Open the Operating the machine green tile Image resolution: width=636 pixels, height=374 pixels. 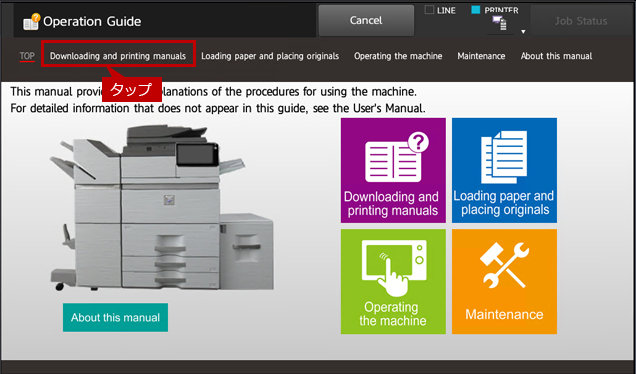click(393, 282)
